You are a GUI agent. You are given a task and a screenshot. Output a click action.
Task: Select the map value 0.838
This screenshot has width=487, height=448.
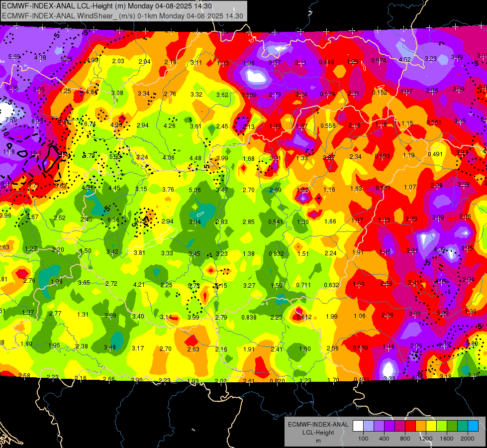[x=249, y=318]
